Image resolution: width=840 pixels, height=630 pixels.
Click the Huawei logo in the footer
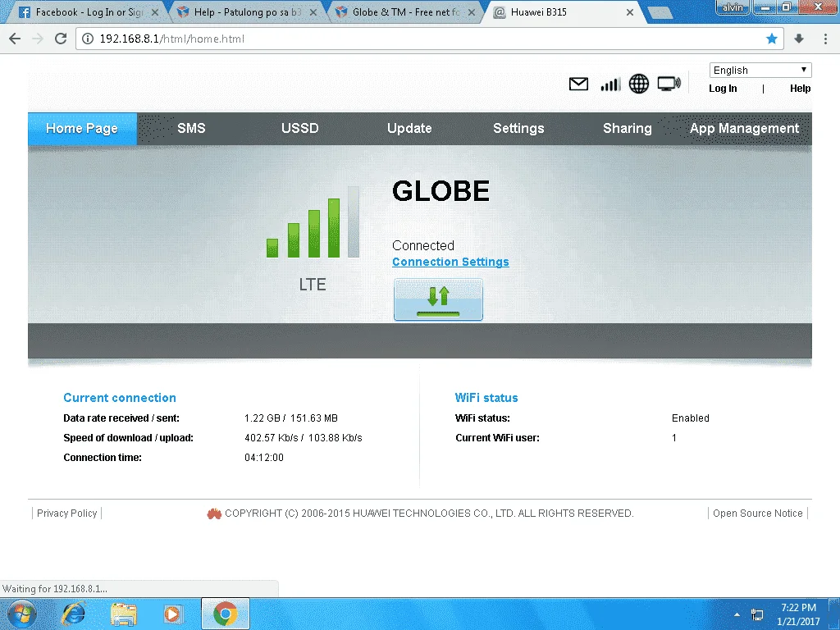tap(214, 514)
